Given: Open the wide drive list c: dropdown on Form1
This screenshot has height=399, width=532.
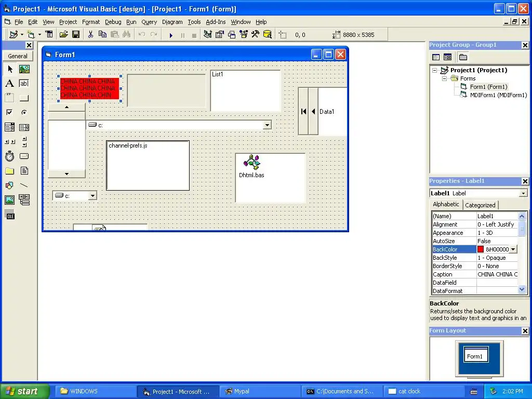Looking at the screenshot, I should [x=268, y=125].
